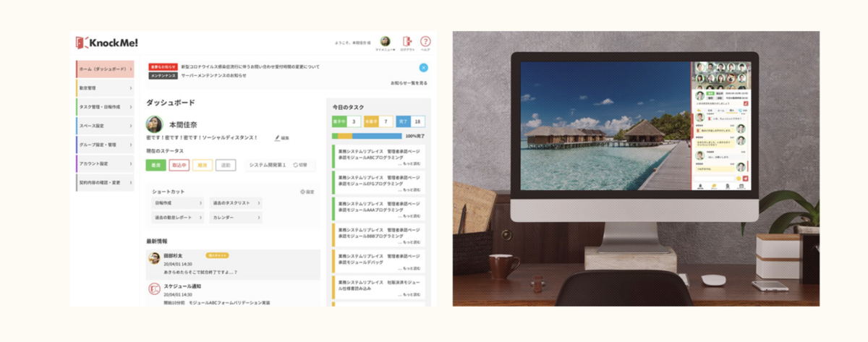Set status to 取込中 red button
Viewport: 868px width, 342px height.
[x=179, y=165]
